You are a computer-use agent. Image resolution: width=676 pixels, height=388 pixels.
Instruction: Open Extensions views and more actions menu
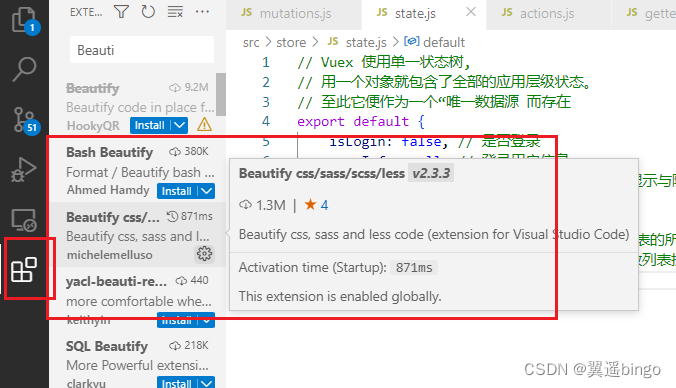[202, 12]
